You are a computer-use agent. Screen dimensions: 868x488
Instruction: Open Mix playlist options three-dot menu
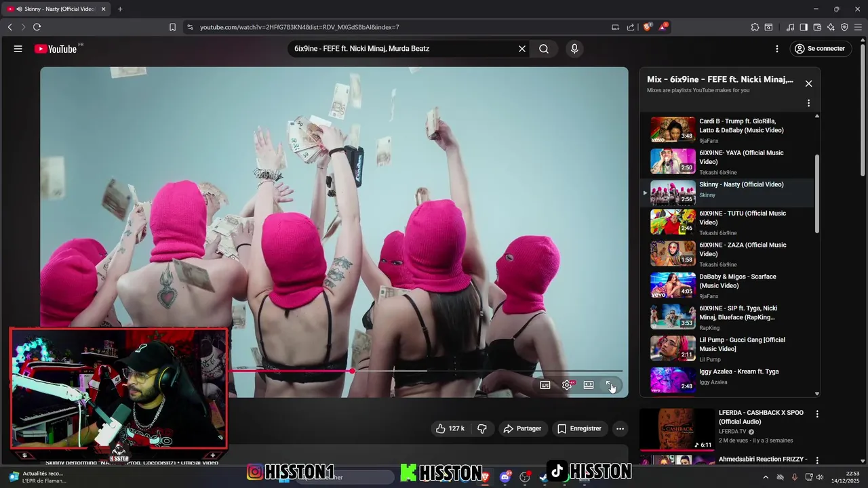808,103
